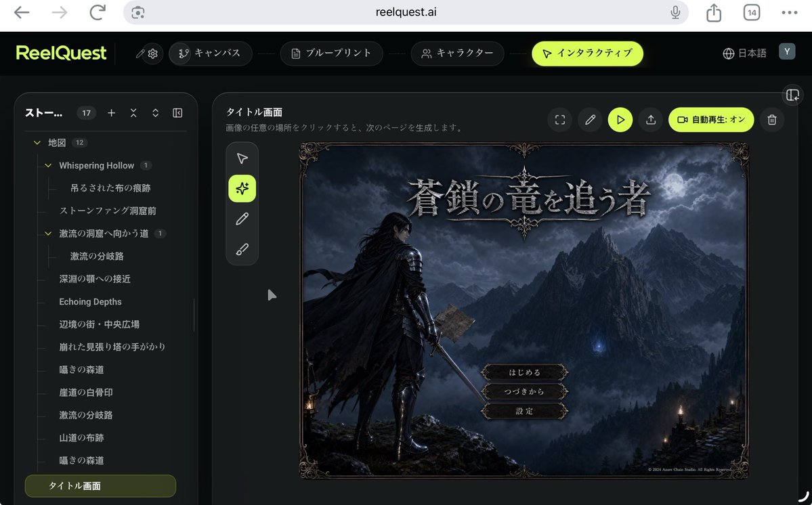Select the 山道の布跡 page

[x=81, y=438]
